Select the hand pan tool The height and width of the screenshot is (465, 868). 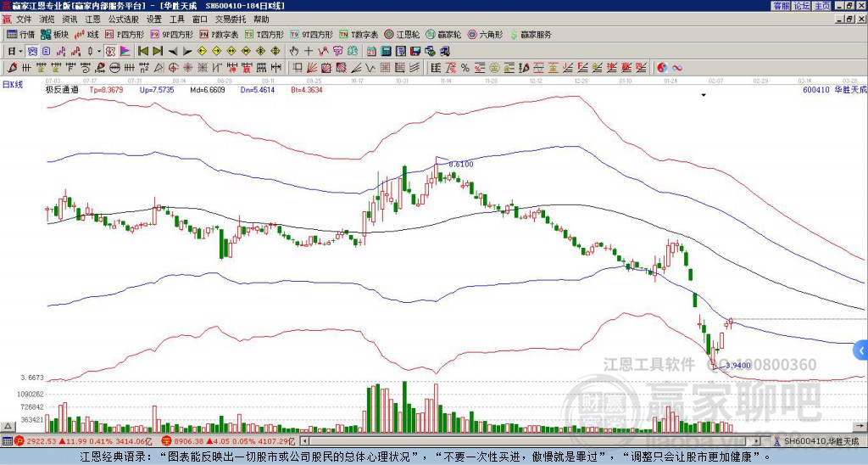pos(293,52)
